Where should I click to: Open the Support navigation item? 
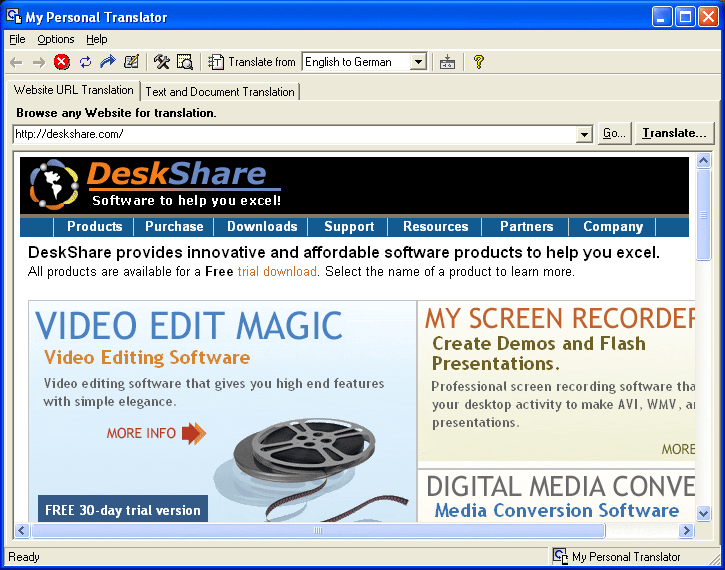point(349,227)
